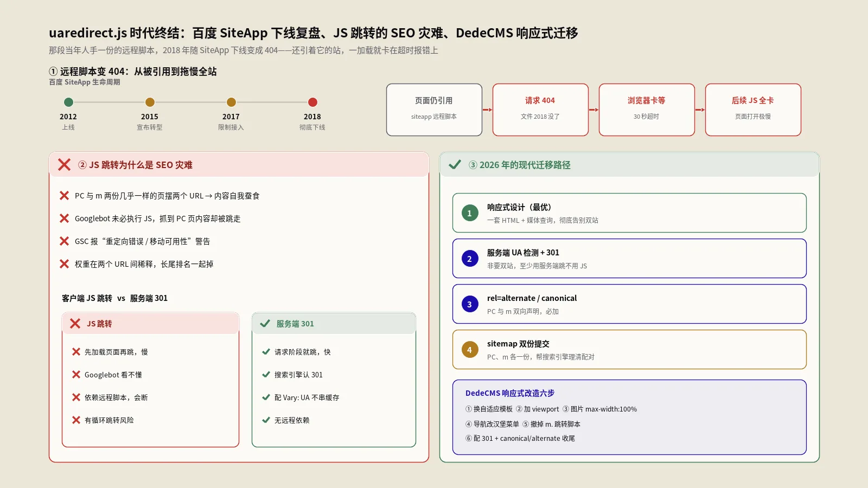Click the 限制接入 label under 2017
The height and width of the screenshot is (488, 868).
[231, 127]
